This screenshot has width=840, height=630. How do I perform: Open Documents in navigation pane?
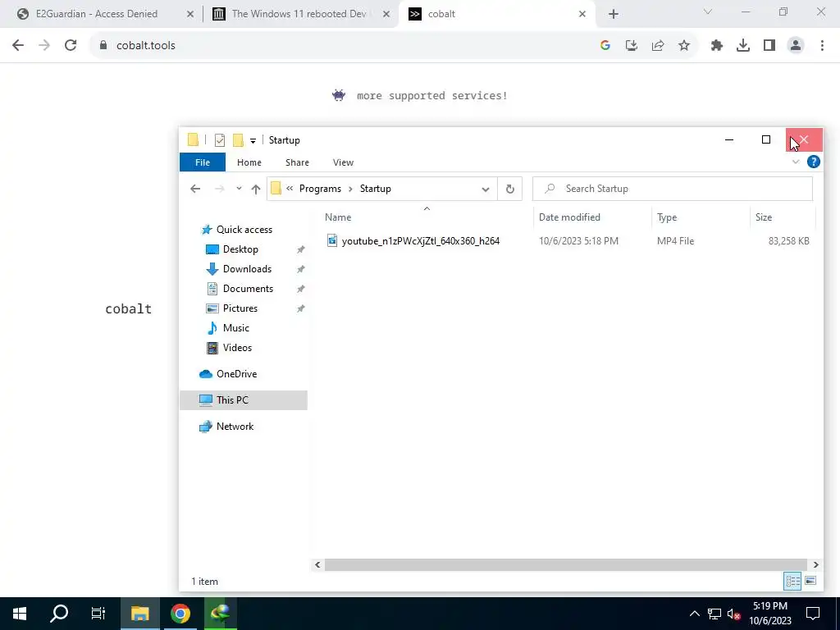pyautogui.click(x=248, y=289)
